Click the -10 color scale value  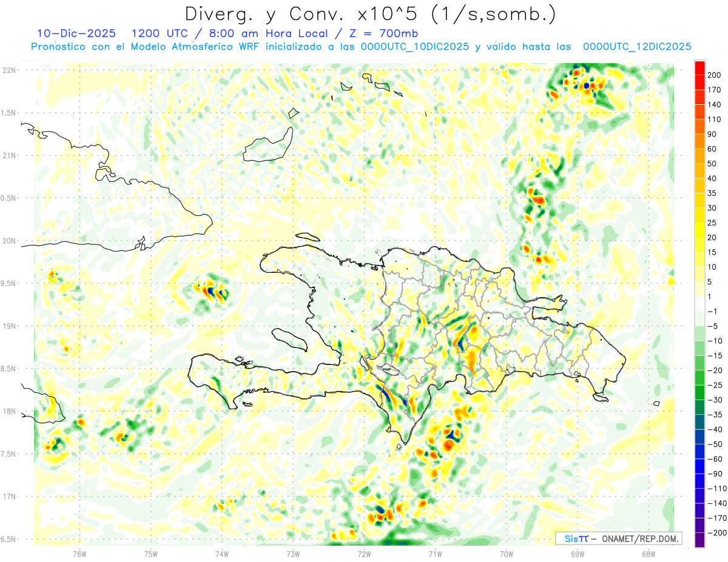[x=716, y=341]
